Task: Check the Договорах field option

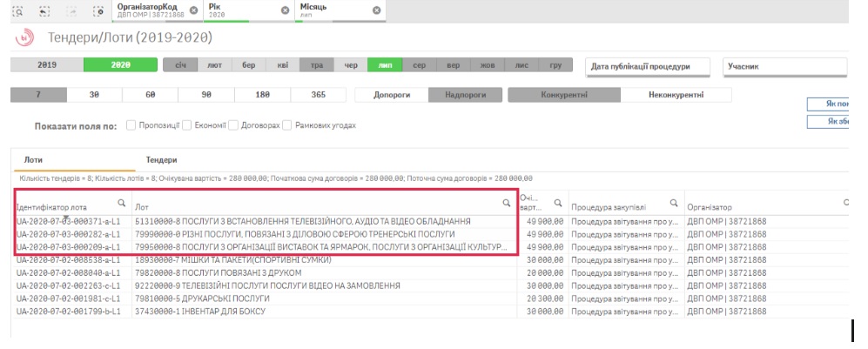Action: pyautogui.click(x=234, y=125)
